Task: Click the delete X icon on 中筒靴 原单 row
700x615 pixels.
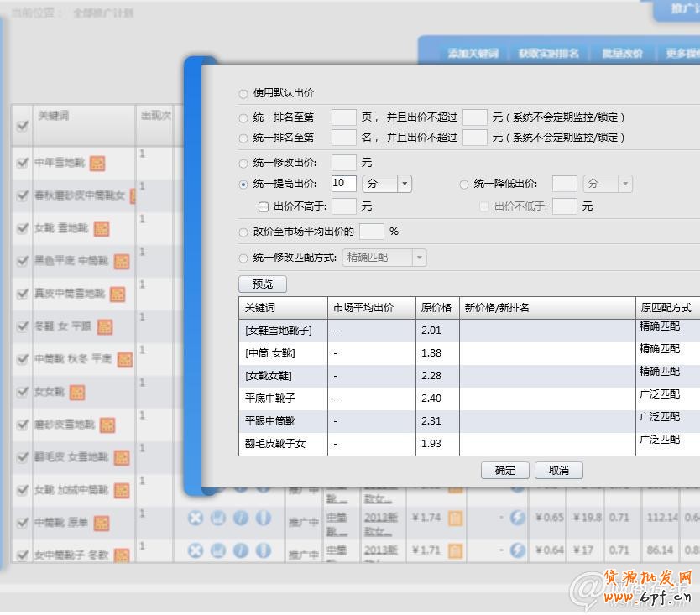Action: click(195, 518)
